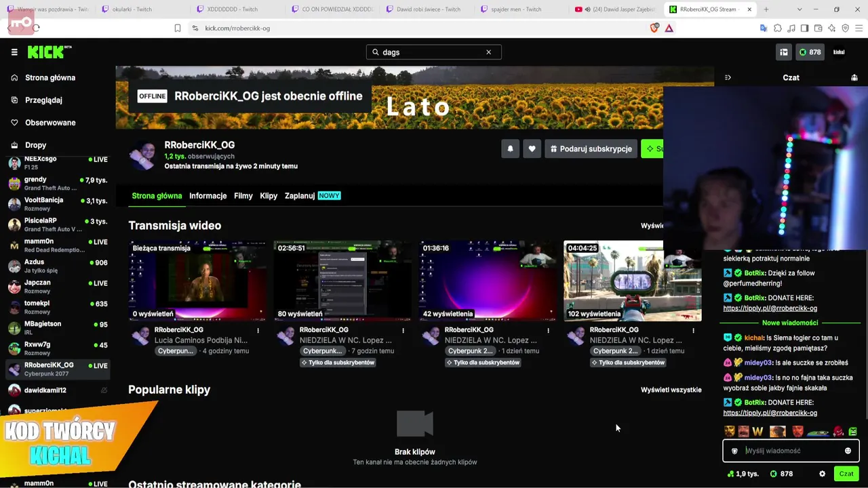Switch to the Zaplanuj tab
The image size is (868, 488).
tap(313, 196)
